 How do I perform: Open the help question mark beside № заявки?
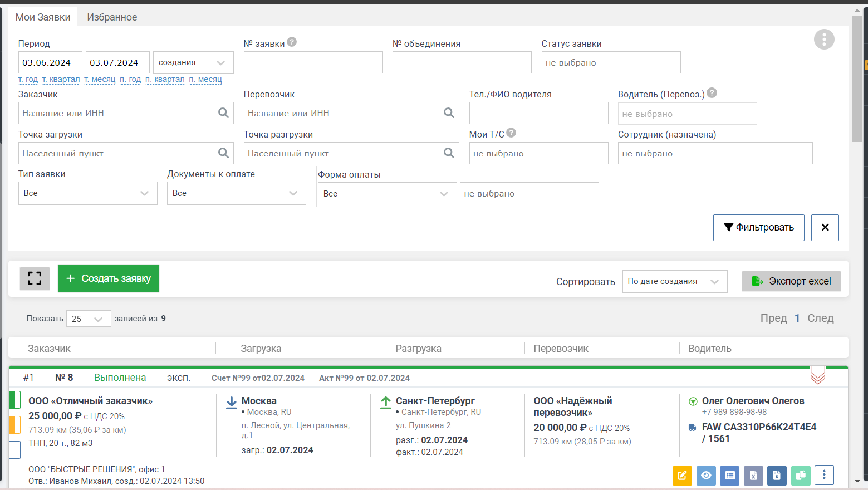click(x=292, y=41)
